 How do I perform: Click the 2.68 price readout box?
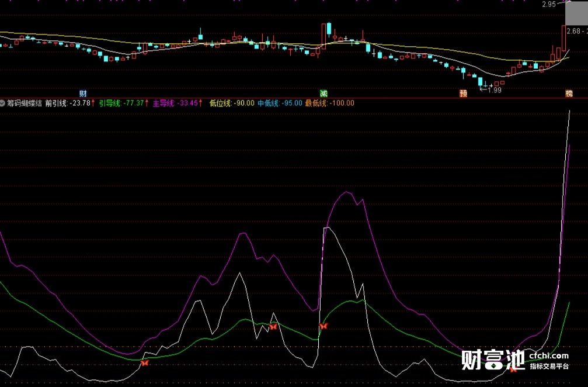point(575,30)
